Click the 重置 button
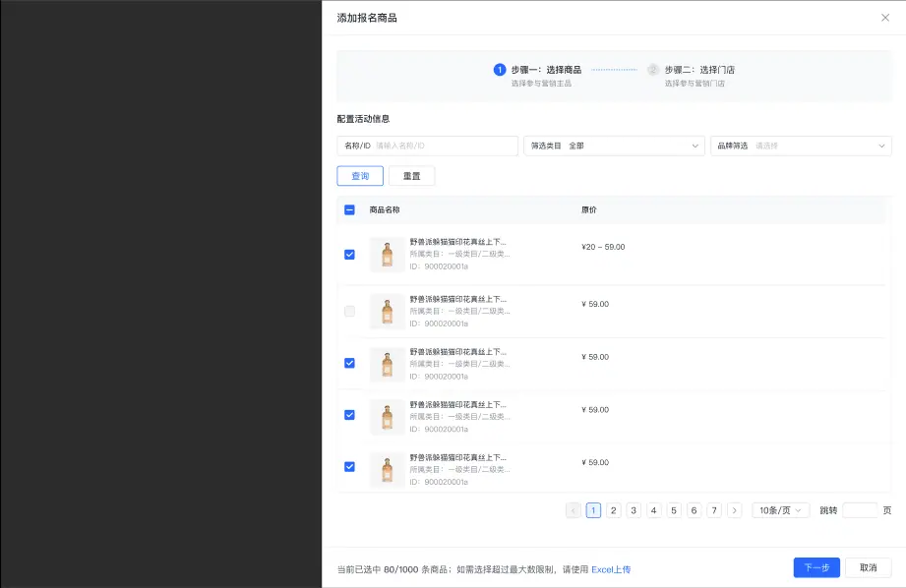The height and width of the screenshot is (588, 906). (411, 176)
